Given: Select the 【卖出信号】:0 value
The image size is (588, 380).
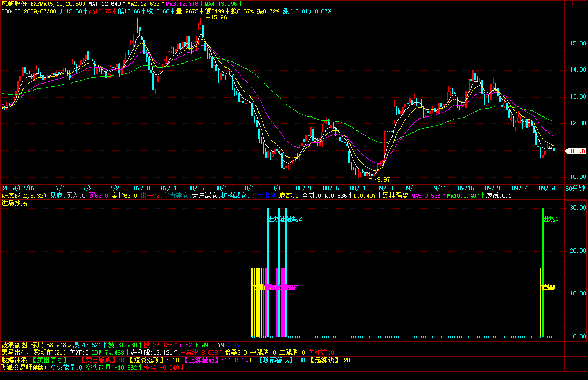Looking at the screenshot, I should [x=54, y=360].
